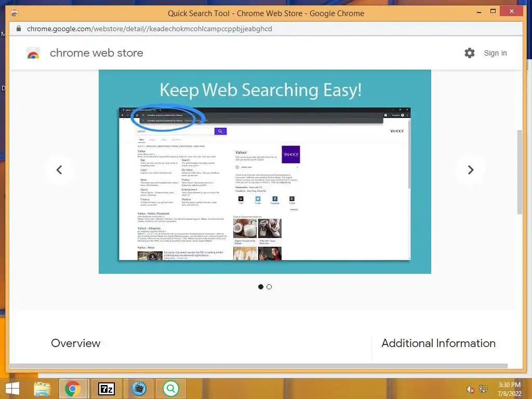Go to the Additional Information heading
Image resolution: width=532 pixels, height=399 pixels.
pyautogui.click(x=438, y=343)
